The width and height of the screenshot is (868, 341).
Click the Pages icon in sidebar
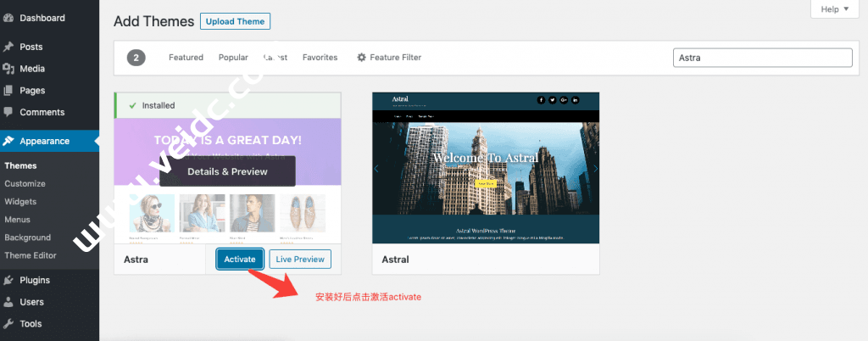(8, 91)
